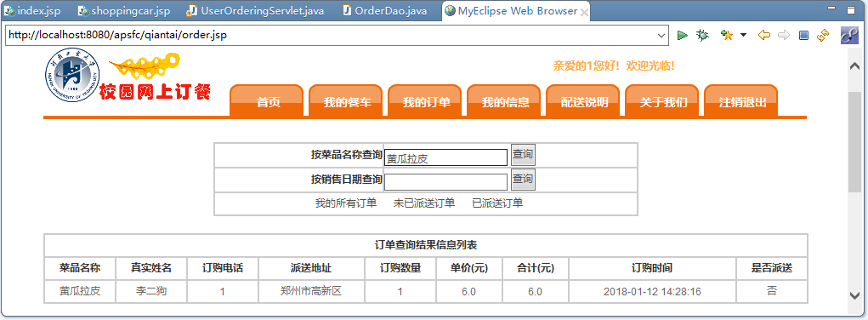Screen dimensions: 868x320
Task: Open the bookmark star dropdown arrow
Action: coord(743,35)
